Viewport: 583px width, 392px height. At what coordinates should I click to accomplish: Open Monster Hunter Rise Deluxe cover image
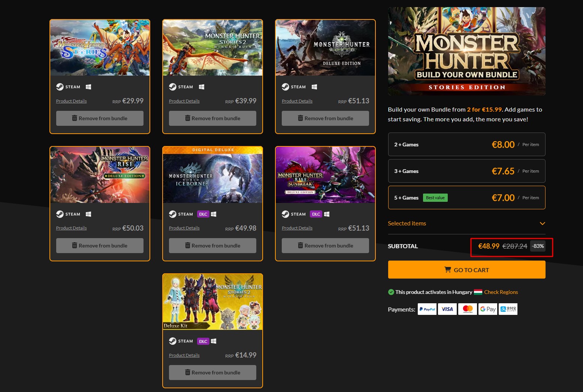tap(100, 175)
